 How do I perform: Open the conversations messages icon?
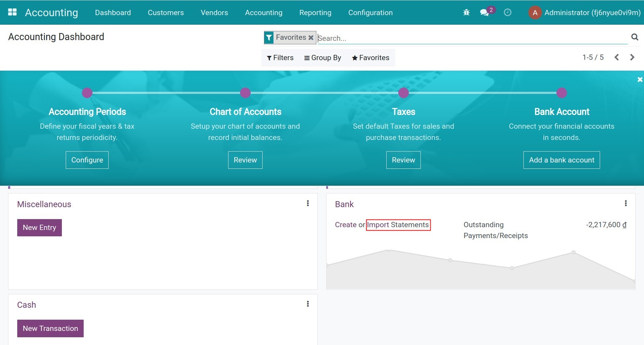point(484,13)
